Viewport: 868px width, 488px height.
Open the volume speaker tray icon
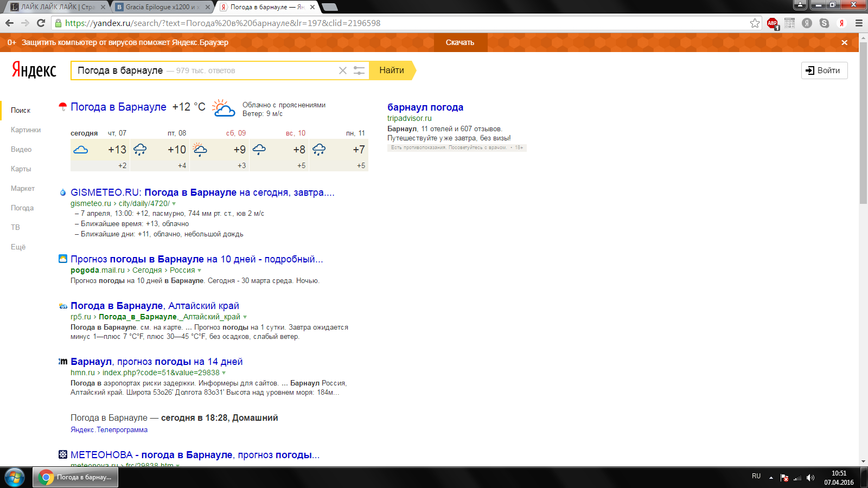[810, 478]
